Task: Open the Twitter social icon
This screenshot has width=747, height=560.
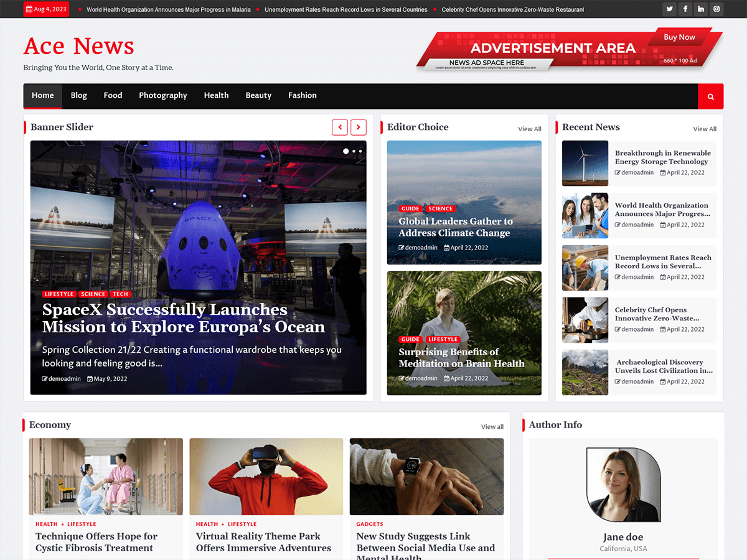Action: [669, 9]
